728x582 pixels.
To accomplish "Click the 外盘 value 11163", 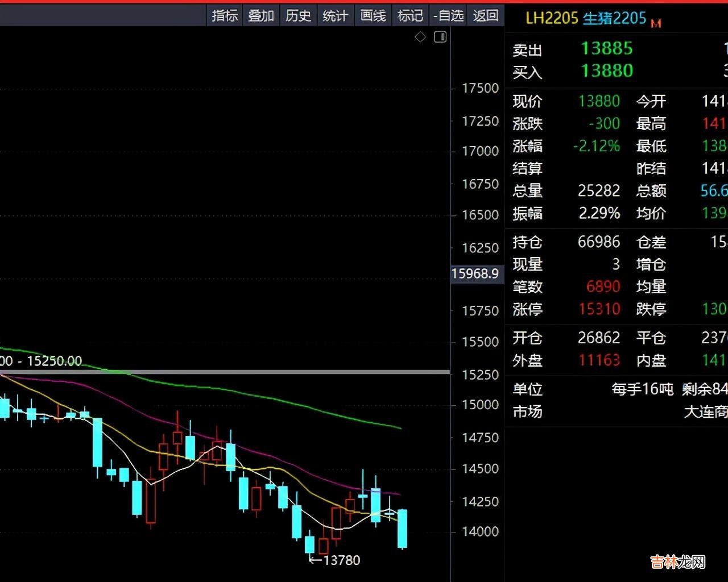I will [599, 360].
